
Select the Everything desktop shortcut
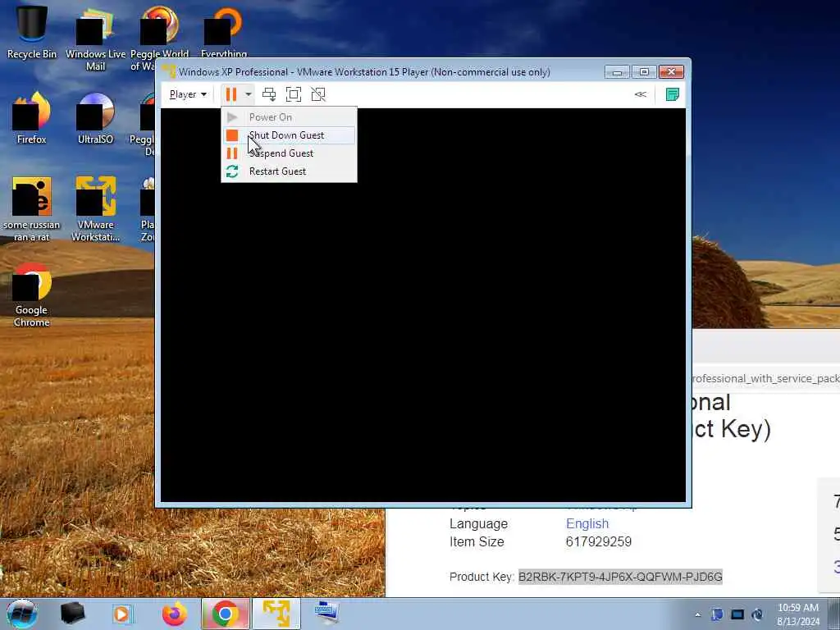pos(224,32)
